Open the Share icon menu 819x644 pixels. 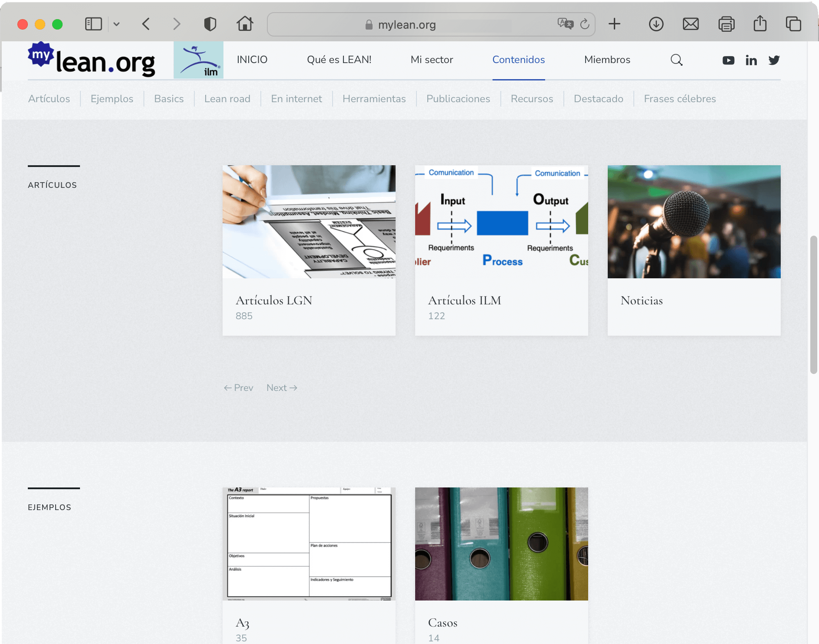click(x=760, y=23)
